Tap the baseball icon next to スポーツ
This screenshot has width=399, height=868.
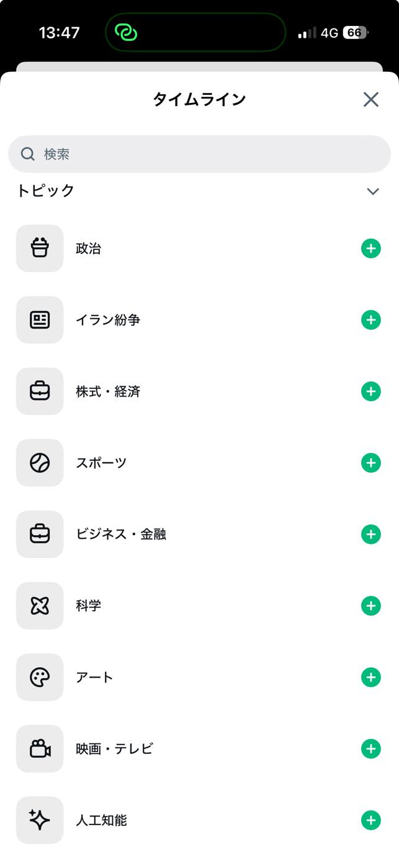39,463
